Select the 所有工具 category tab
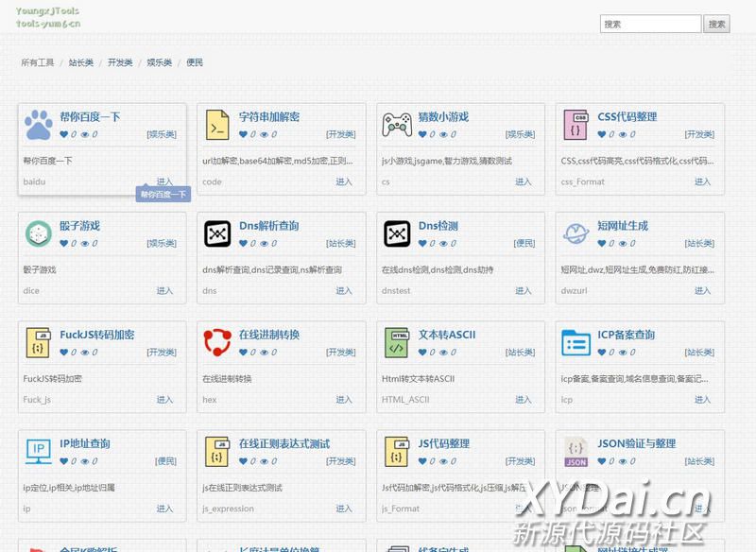The image size is (756, 552). [x=38, y=62]
